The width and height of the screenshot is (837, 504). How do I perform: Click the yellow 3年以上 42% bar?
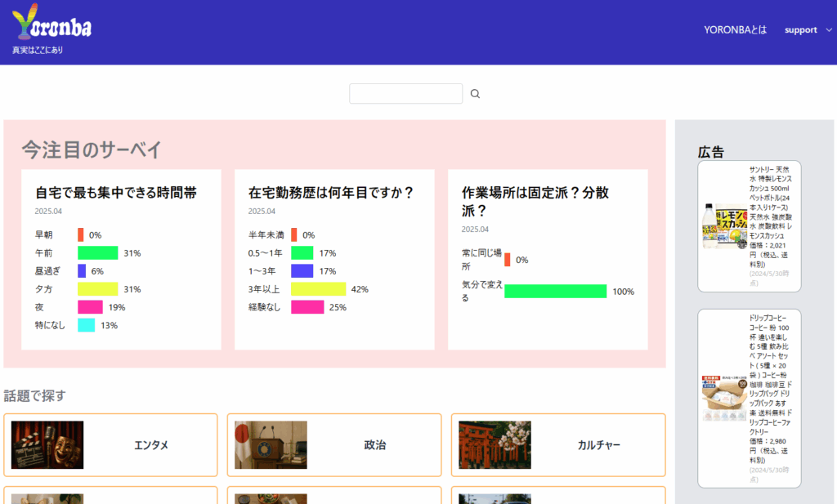point(318,289)
